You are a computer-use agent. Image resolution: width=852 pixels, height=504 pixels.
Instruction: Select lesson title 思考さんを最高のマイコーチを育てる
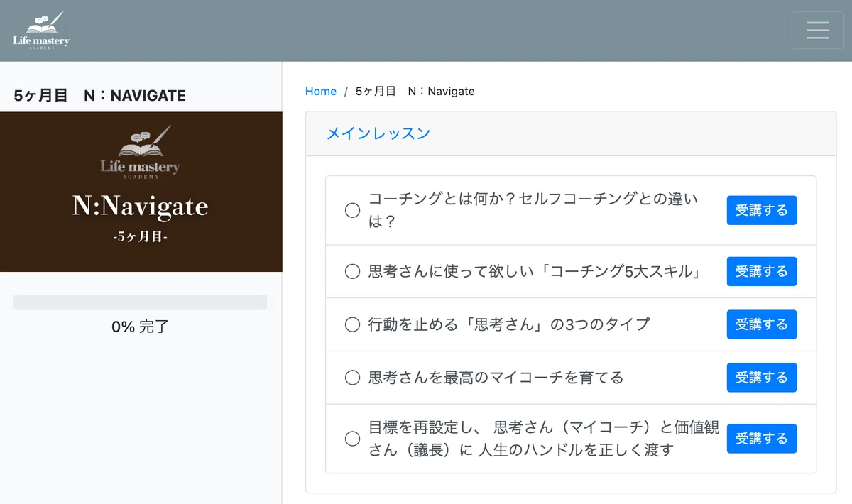coord(496,378)
